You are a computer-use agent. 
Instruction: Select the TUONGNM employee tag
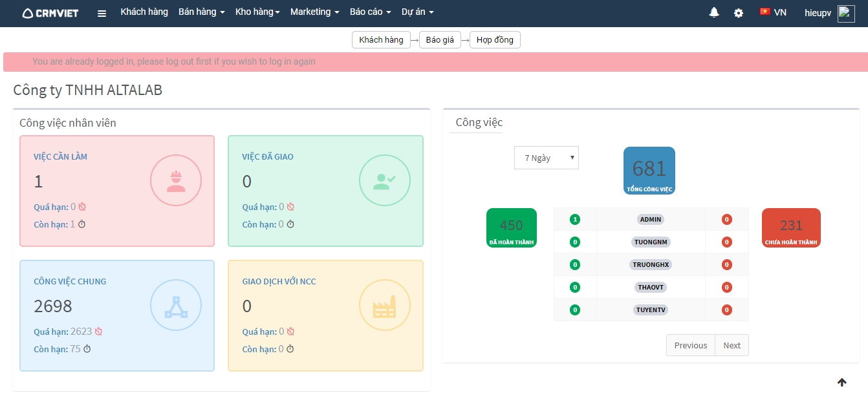(x=651, y=242)
